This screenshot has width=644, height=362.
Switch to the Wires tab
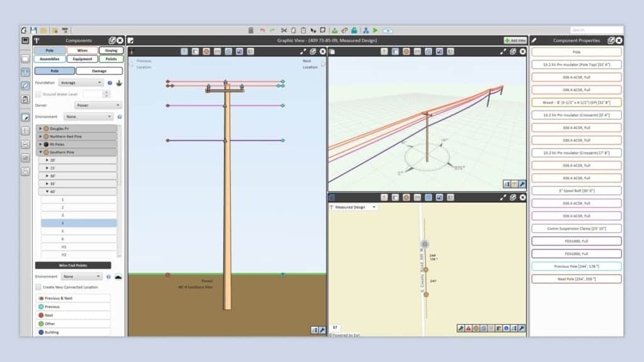82,50
